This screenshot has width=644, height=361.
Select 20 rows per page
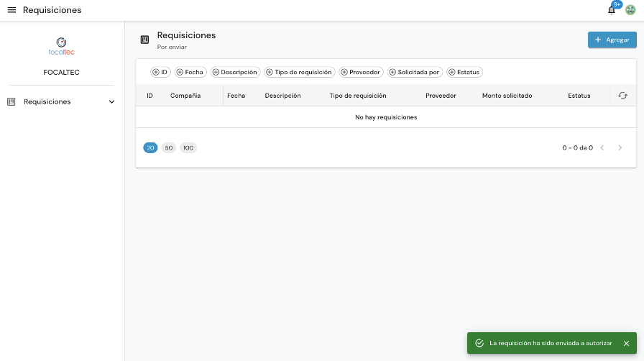tap(150, 147)
